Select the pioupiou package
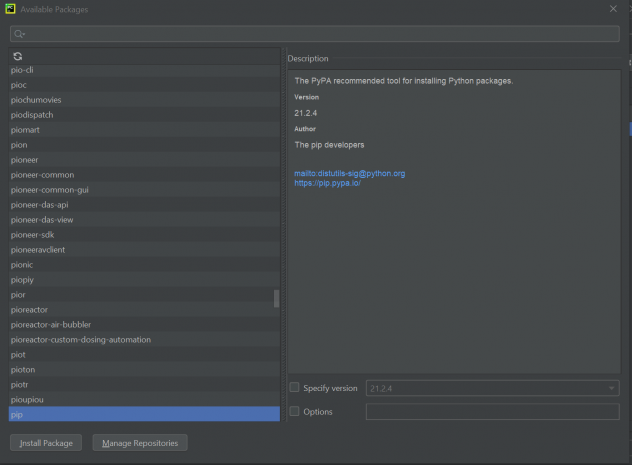The height and width of the screenshot is (465, 632). click(x=144, y=399)
